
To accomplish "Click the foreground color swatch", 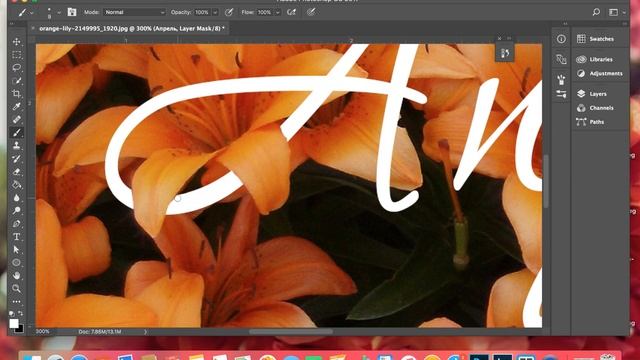I will click(x=14, y=323).
